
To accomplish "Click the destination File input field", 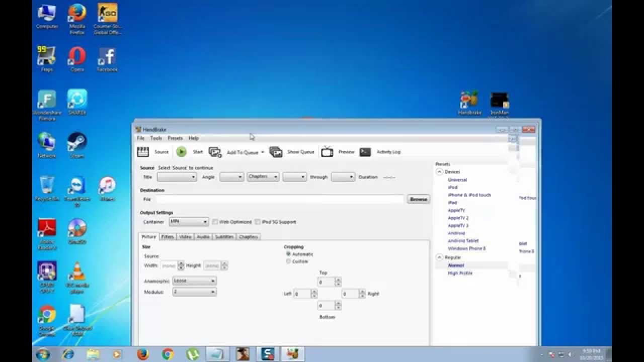I will (280, 199).
